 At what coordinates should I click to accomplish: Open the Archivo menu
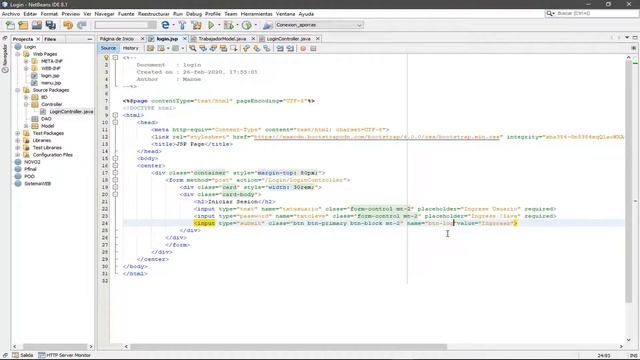click(x=11, y=14)
